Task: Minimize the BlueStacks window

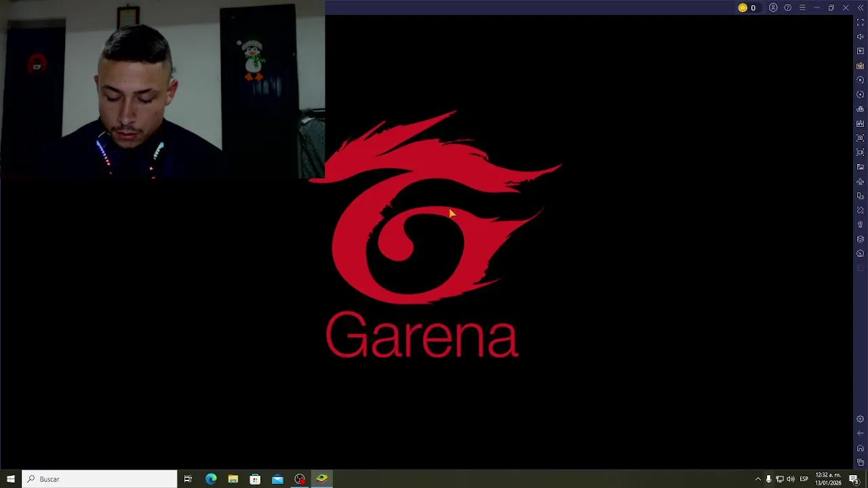Action: 816,8
